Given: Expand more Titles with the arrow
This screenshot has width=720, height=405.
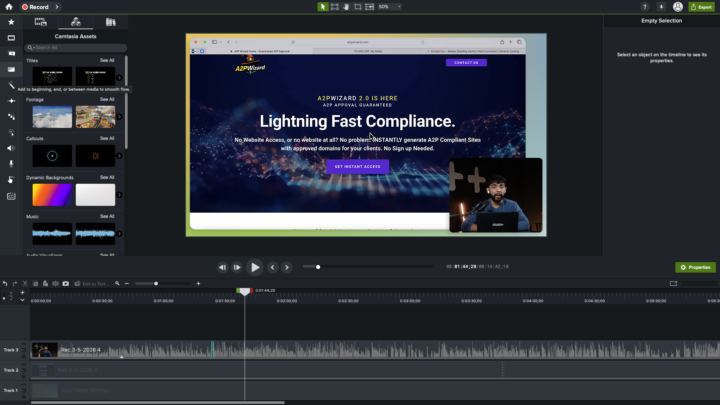Looking at the screenshot, I should pos(119,78).
